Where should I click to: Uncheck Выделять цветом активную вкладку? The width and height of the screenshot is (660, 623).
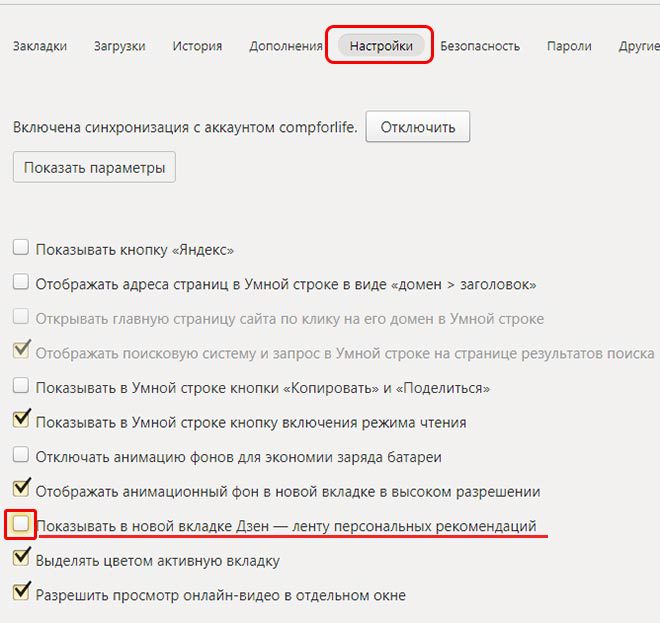[21, 557]
